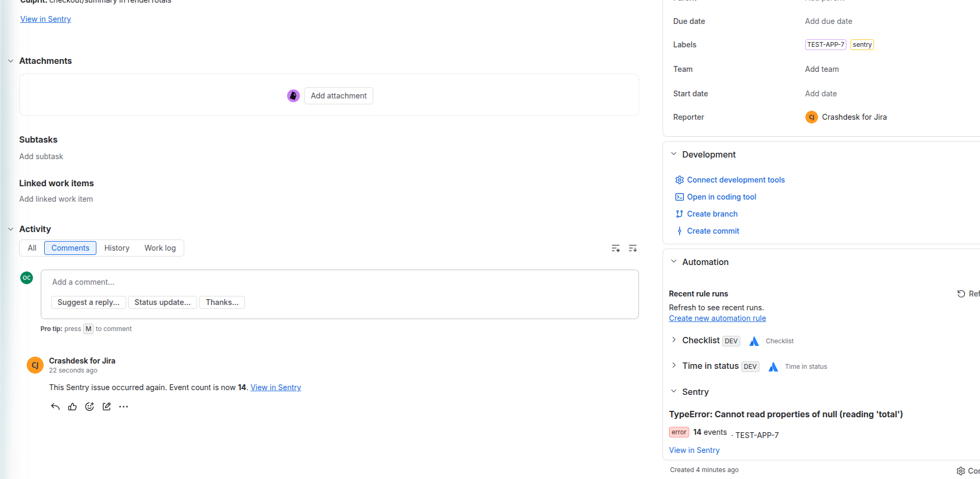Image resolution: width=980 pixels, height=479 pixels.
Task: Open Create new automation rule link
Action: 717,318
